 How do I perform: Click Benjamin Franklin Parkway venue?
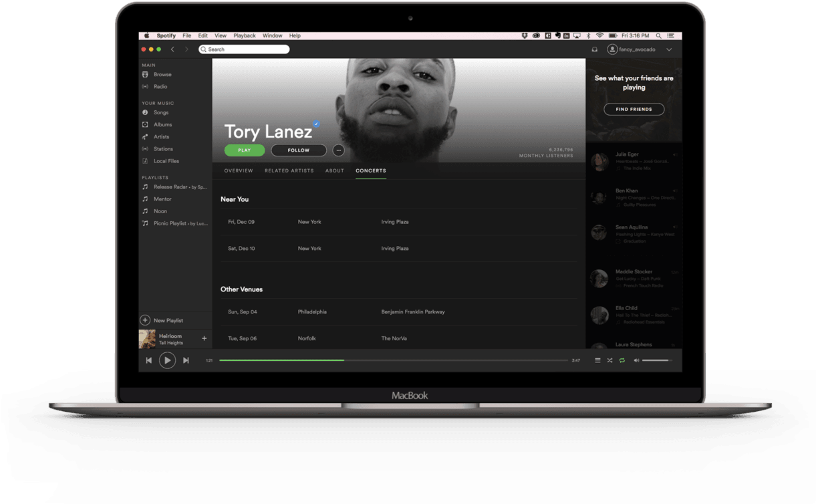[413, 311]
